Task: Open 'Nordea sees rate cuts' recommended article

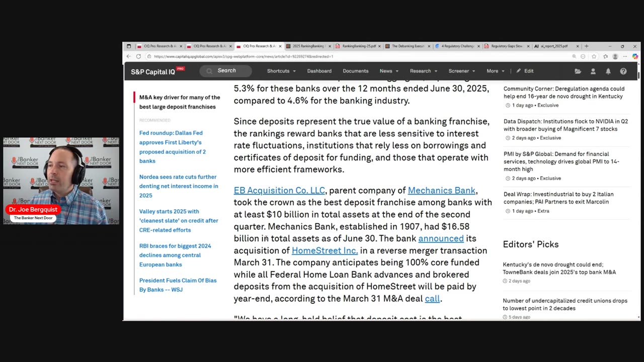Action: click(x=179, y=186)
